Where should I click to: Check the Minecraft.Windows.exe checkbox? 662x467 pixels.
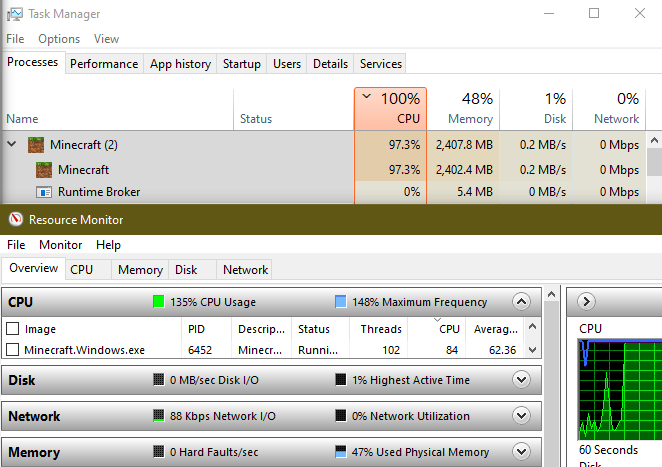pos(13,350)
